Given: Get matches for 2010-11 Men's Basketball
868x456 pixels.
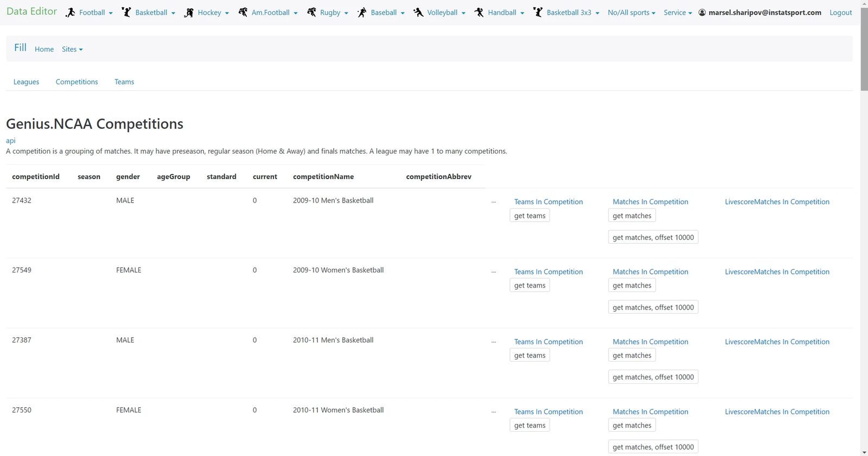Looking at the screenshot, I should [x=632, y=356].
